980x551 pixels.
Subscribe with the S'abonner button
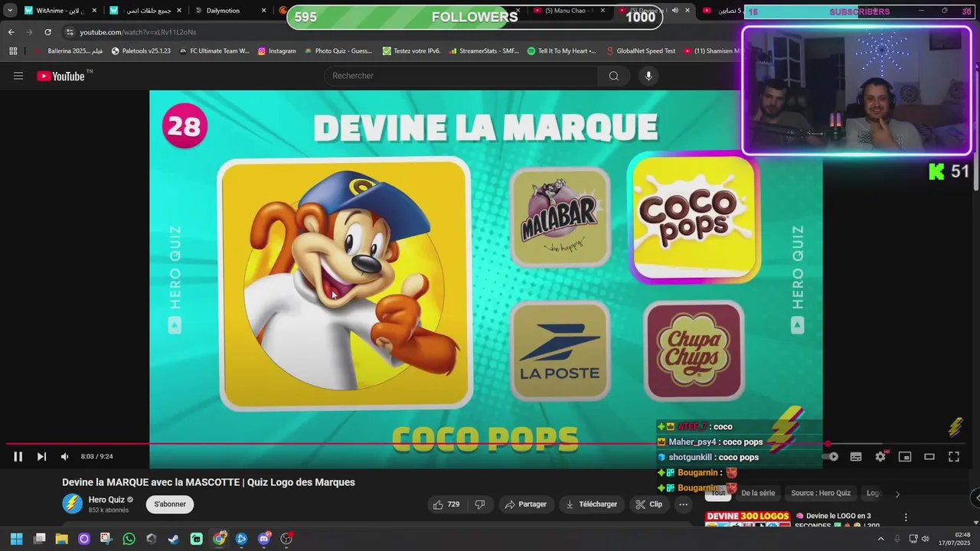[x=170, y=504]
